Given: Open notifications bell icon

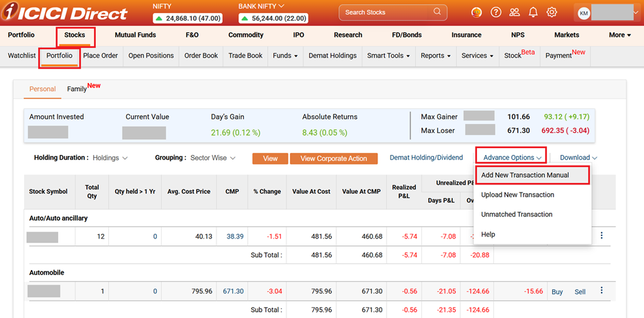Looking at the screenshot, I should [533, 12].
